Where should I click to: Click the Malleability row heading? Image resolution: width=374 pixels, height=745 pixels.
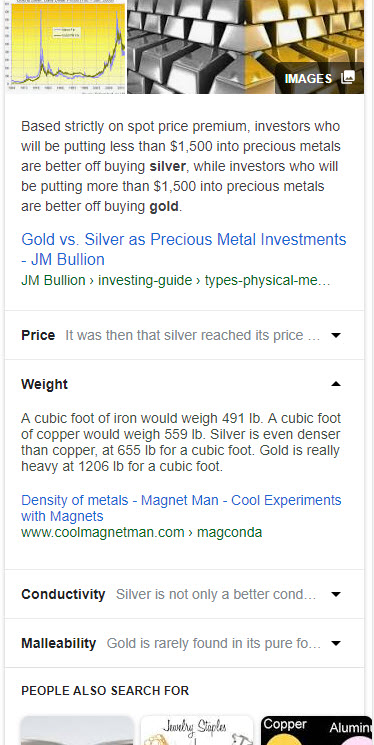pyautogui.click(x=58, y=643)
